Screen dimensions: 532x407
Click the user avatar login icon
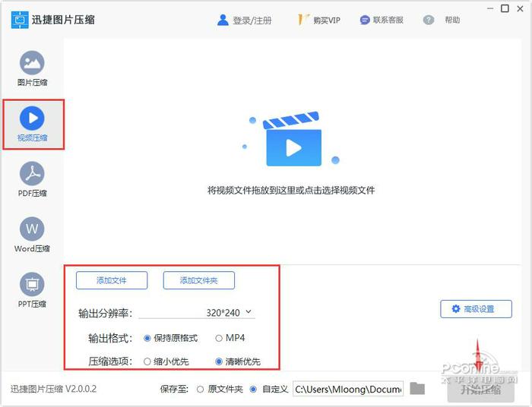pos(223,21)
